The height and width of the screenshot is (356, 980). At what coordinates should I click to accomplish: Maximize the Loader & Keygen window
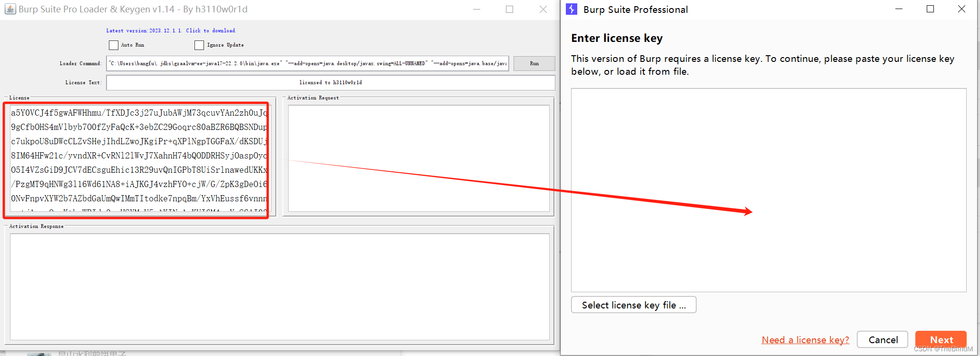509,9
